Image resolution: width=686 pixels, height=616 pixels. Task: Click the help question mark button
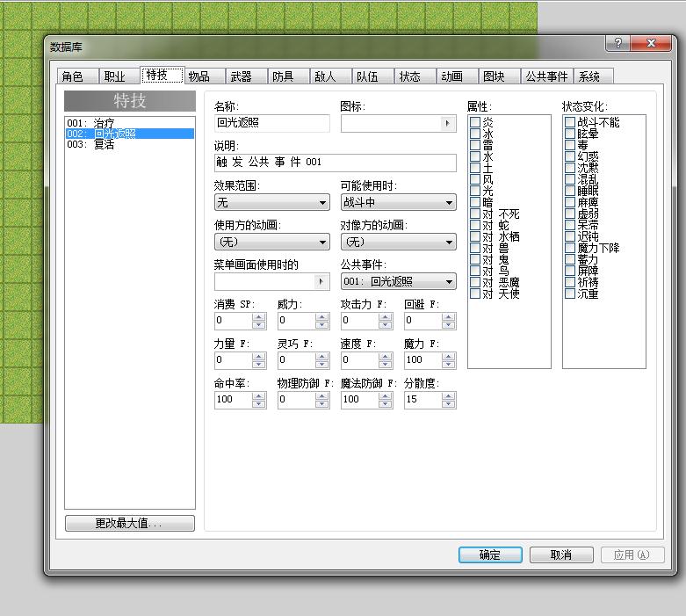(617, 43)
